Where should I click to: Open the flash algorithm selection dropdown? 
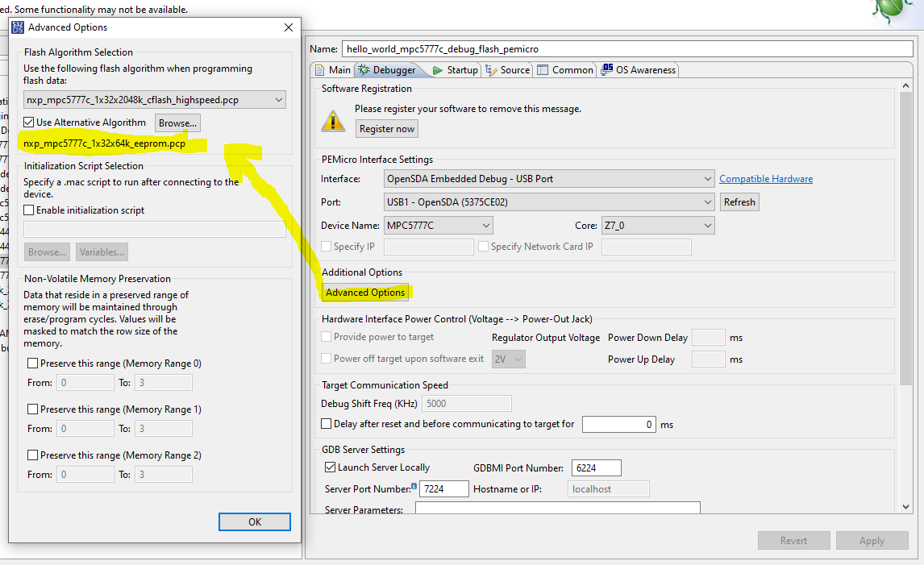click(x=278, y=98)
